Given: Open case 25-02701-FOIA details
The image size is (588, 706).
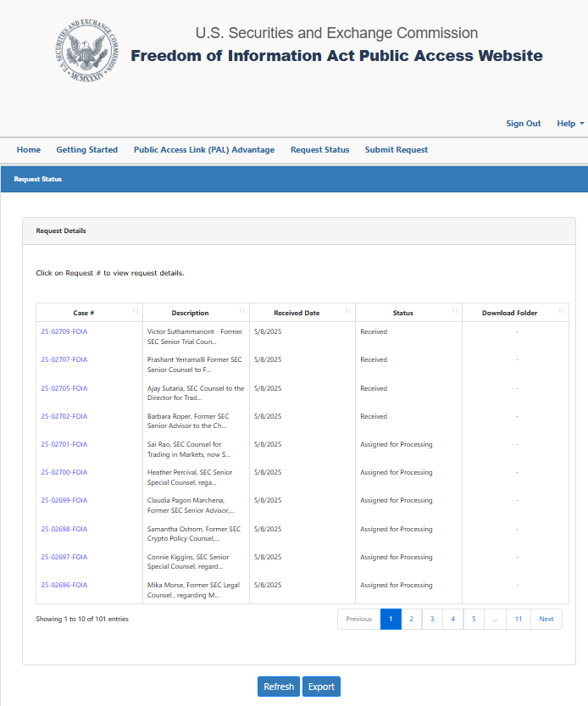Looking at the screenshot, I should coord(64,444).
